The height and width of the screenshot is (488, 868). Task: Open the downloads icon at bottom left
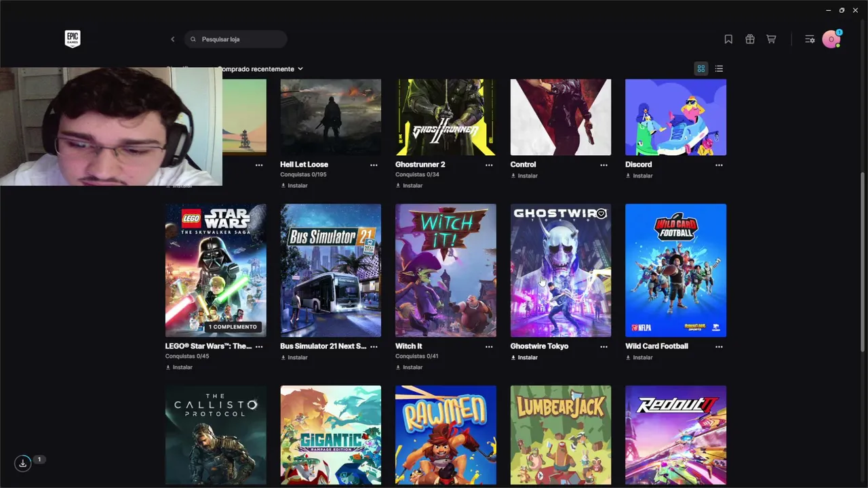tap(23, 464)
